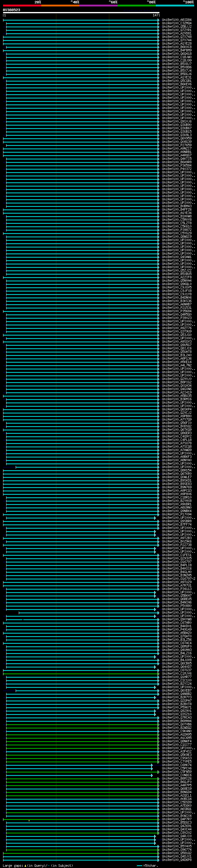Select hit UniRef100_P22738
Viewport: 197px width, 868px height.
click(x=177, y=545)
